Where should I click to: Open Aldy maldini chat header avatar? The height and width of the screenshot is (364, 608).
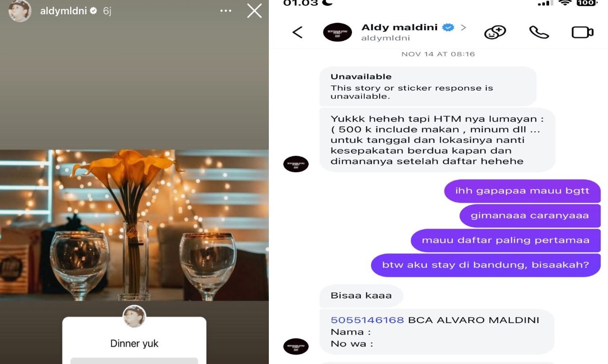337,32
